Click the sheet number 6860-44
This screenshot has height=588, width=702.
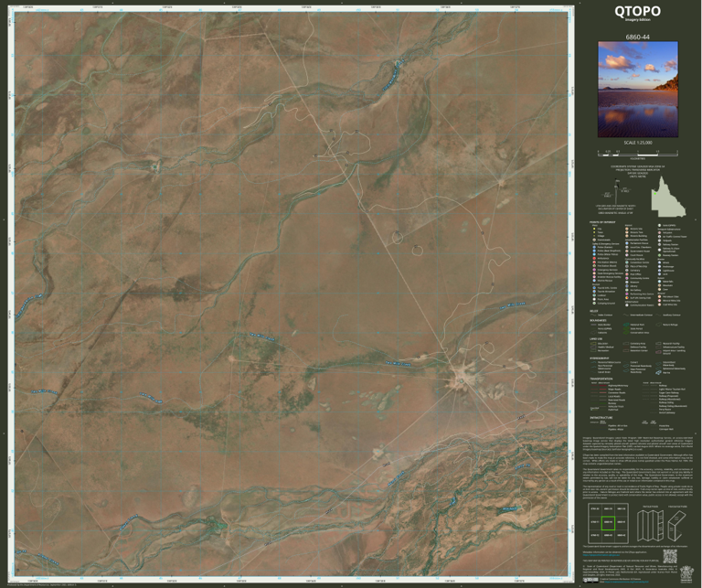(637, 37)
